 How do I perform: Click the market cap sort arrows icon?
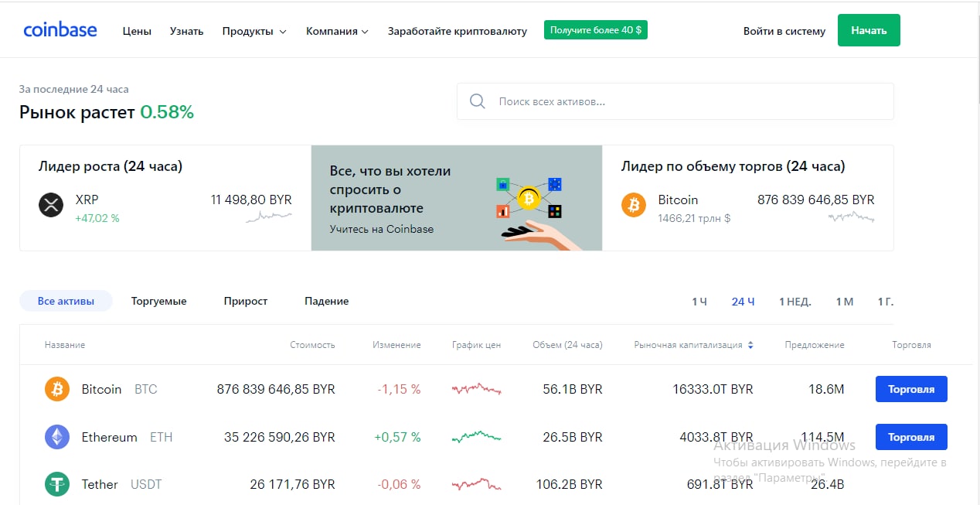pos(750,345)
